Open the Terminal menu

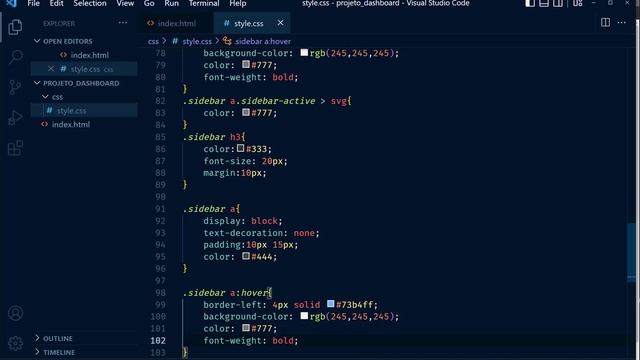coord(204,4)
